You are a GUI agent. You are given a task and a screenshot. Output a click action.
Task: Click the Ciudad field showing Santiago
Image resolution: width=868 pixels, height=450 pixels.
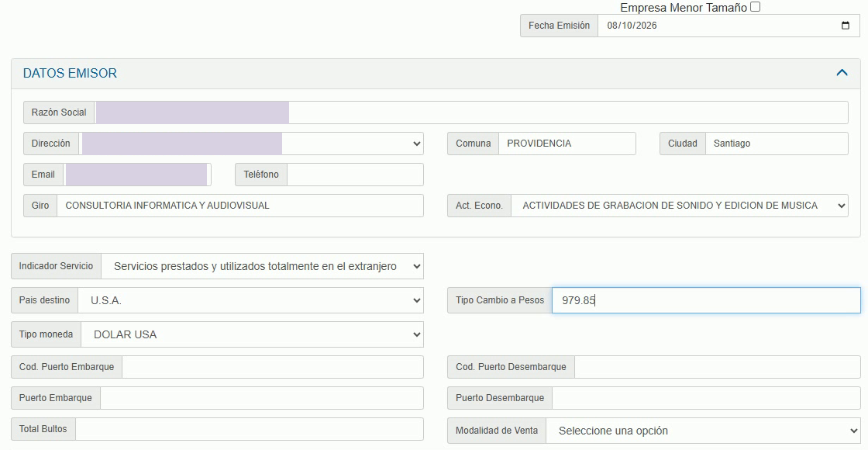click(x=777, y=144)
